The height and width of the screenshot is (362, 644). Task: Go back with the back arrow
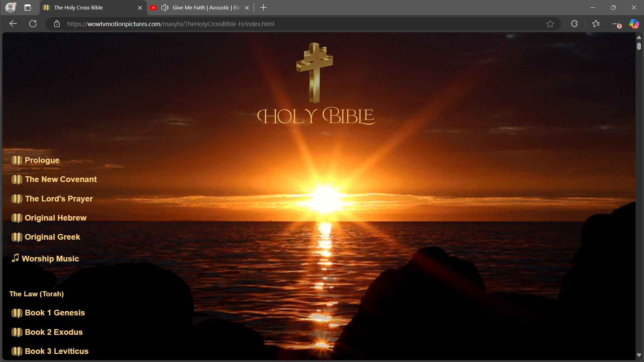click(x=13, y=24)
